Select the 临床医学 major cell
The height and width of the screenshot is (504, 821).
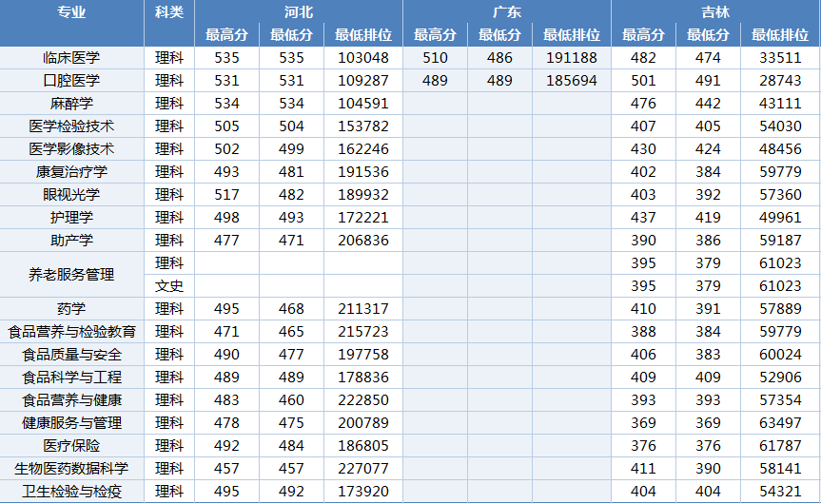click(x=71, y=58)
